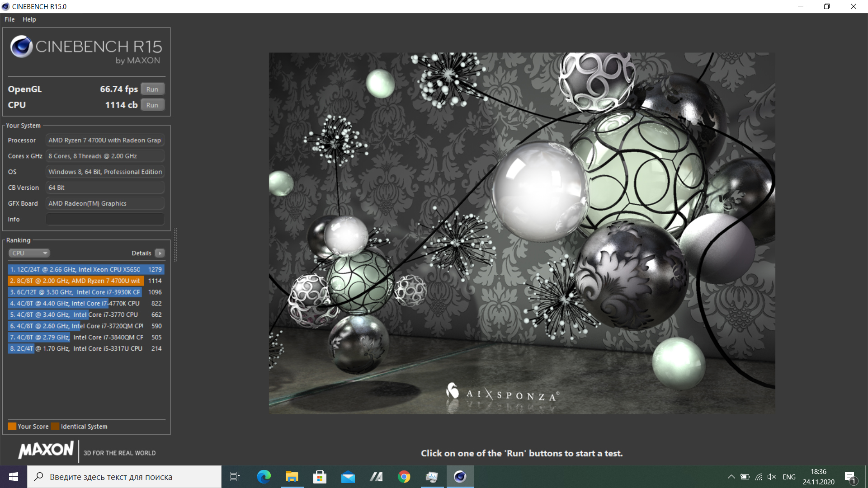The width and height of the screenshot is (868, 488).
Task: Click the Cinebench R15 logo icon
Action: tap(21, 47)
